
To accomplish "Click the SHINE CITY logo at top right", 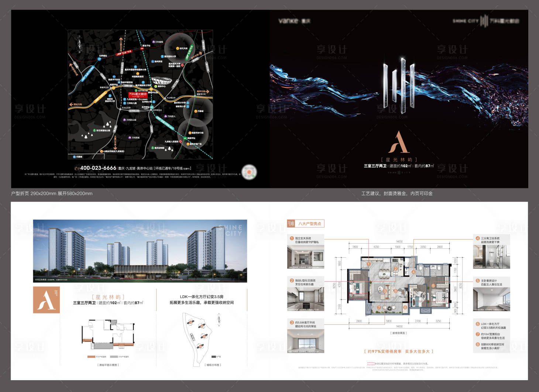I will click(x=486, y=21).
